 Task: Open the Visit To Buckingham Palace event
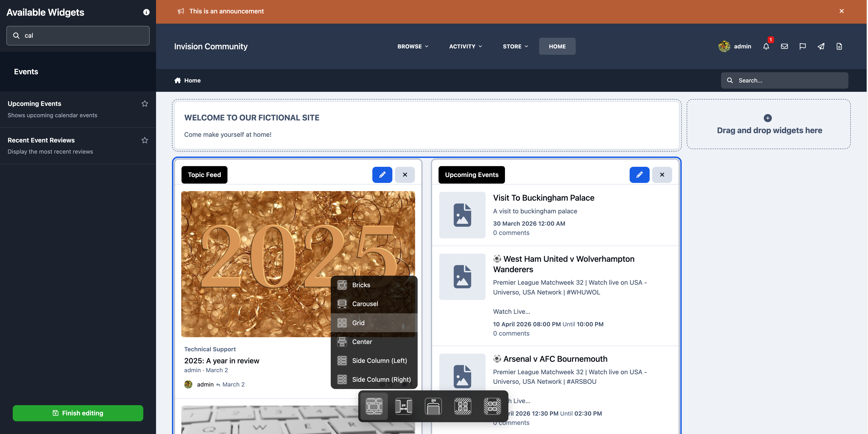tap(543, 198)
